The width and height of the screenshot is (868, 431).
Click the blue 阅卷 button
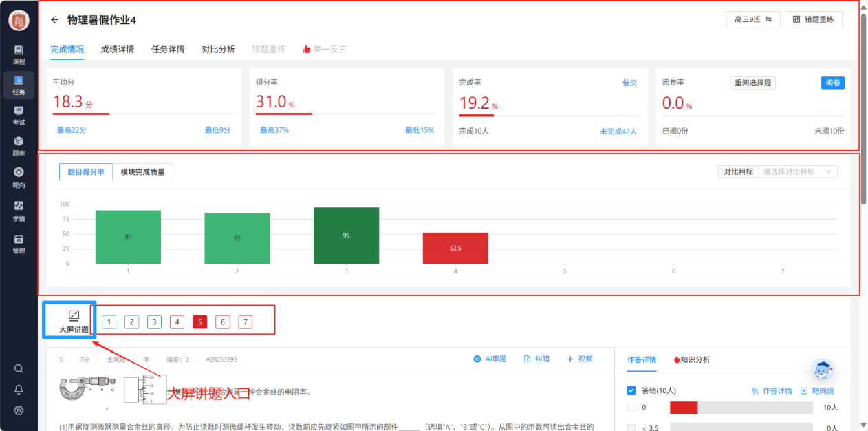[x=833, y=83]
